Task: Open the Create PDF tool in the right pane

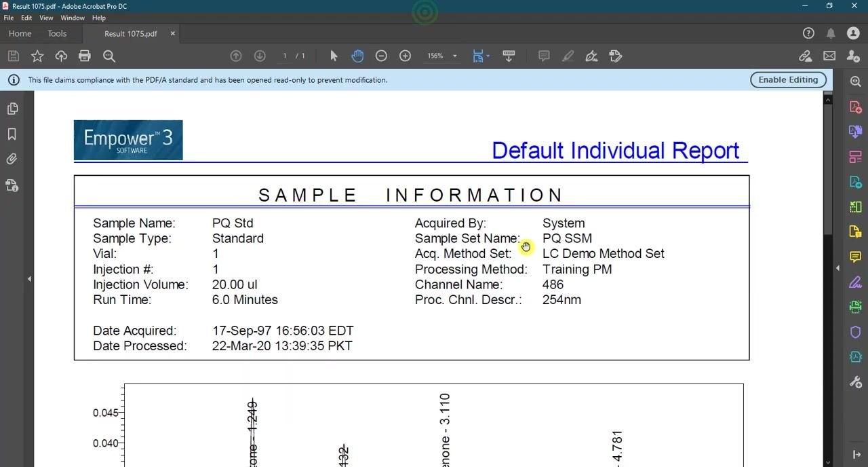Action: click(856, 107)
